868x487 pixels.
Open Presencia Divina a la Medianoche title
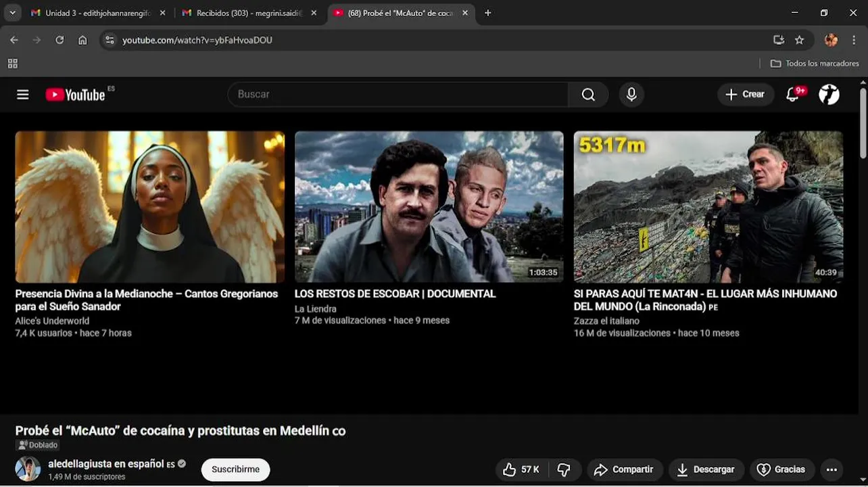[x=147, y=300]
